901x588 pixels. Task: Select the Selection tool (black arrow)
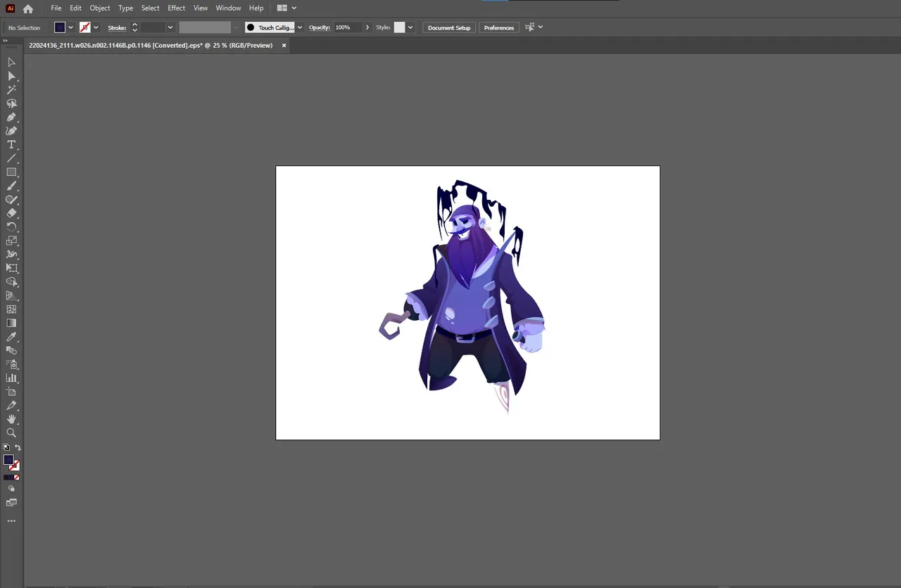pos(11,62)
